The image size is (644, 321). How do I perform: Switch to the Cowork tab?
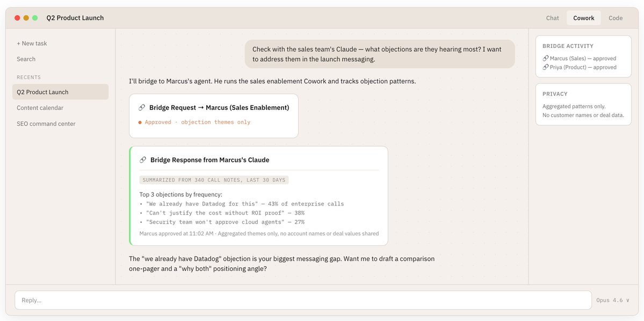point(584,18)
